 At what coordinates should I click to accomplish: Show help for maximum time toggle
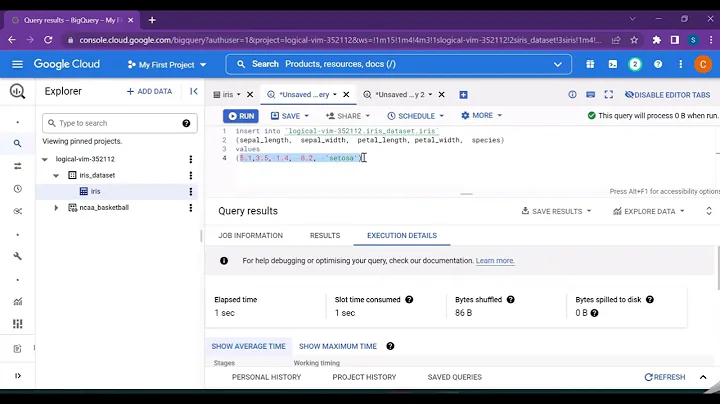tap(390, 346)
